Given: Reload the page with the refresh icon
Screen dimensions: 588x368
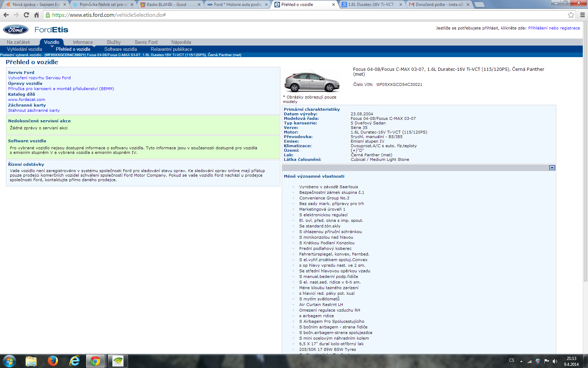Looking at the screenshot, I should [x=26, y=15].
